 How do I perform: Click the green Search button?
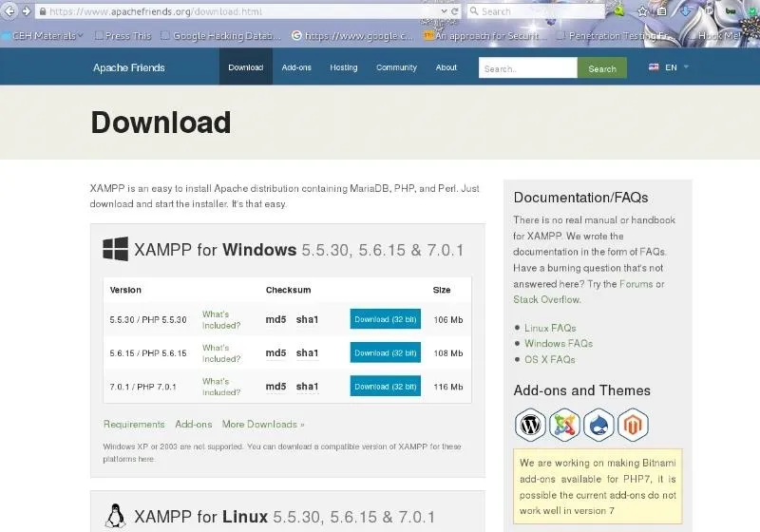(x=602, y=68)
